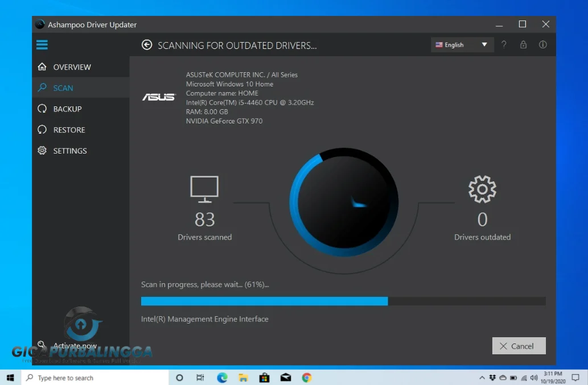Cancel the driver scan
The width and height of the screenshot is (588, 385).
coord(519,346)
